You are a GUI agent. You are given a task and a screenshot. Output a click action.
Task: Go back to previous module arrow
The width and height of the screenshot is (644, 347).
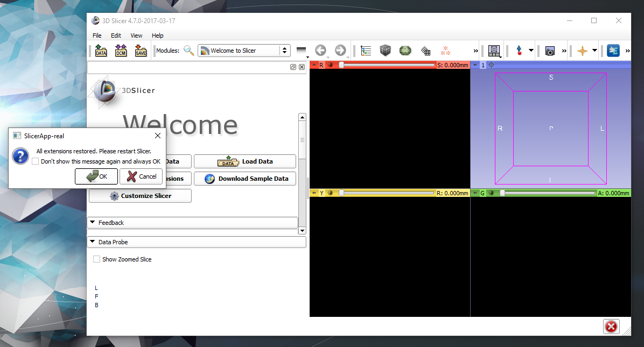(320, 51)
